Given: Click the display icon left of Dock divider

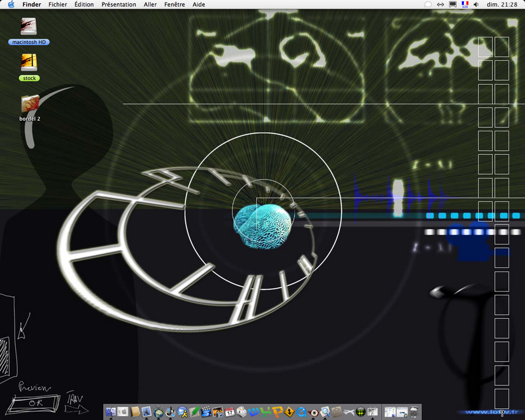Looking at the screenshot, I should coord(373,411).
